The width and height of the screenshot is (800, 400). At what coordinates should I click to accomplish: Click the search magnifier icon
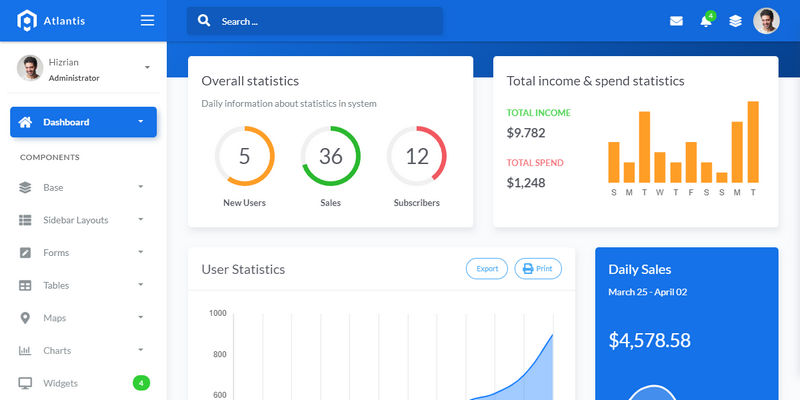[204, 21]
